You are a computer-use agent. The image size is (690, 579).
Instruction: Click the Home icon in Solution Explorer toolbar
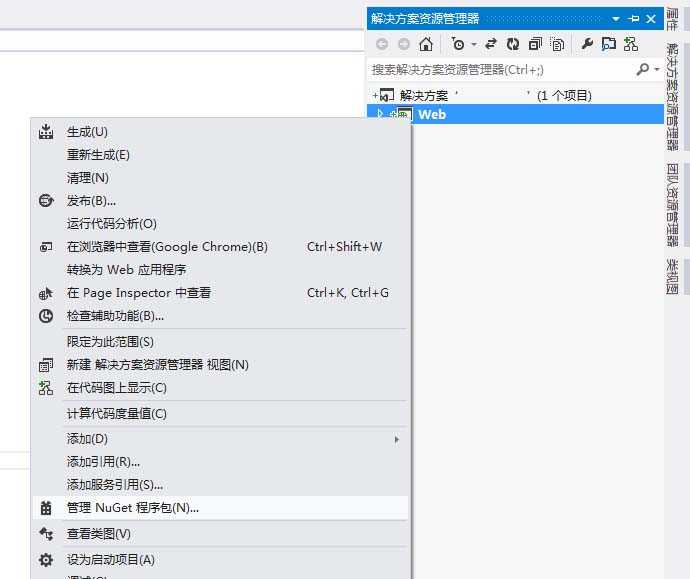coord(426,44)
